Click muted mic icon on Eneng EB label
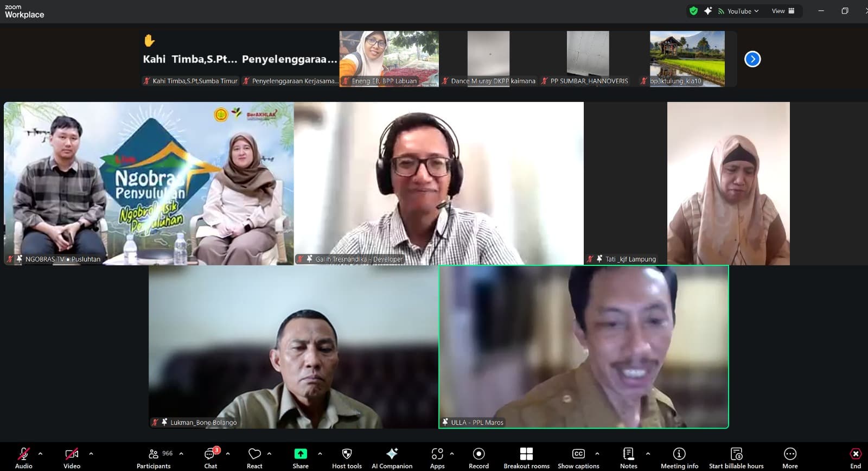The width and height of the screenshot is (868, 471). (x=346, y=81)
